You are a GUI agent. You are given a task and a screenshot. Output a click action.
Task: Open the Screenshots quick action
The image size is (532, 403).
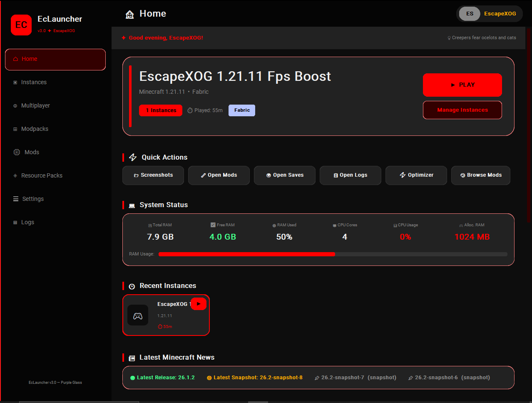[x=153, y=175]
